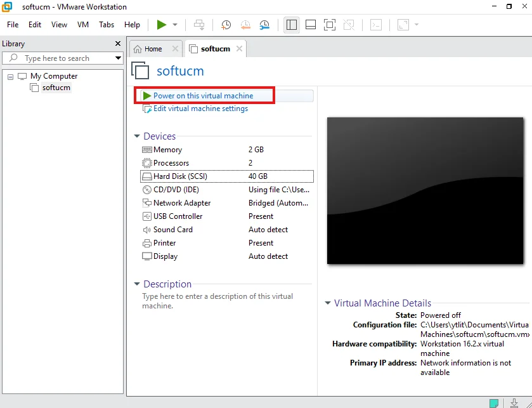Enter full screen mode icon

coord(330,25)
